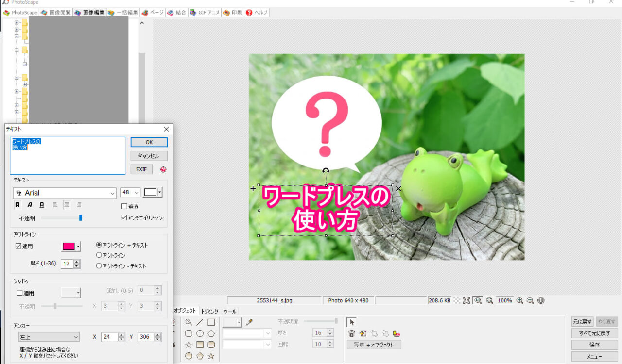
Task: Click zoom-out magnifier in status bar
Action: click(x=530, y=300)
